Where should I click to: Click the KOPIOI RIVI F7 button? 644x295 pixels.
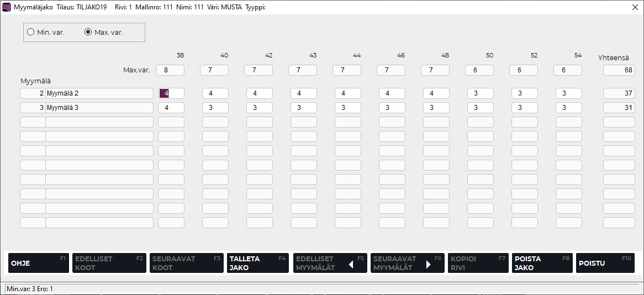pyautogui.click(x=478, y=263)
